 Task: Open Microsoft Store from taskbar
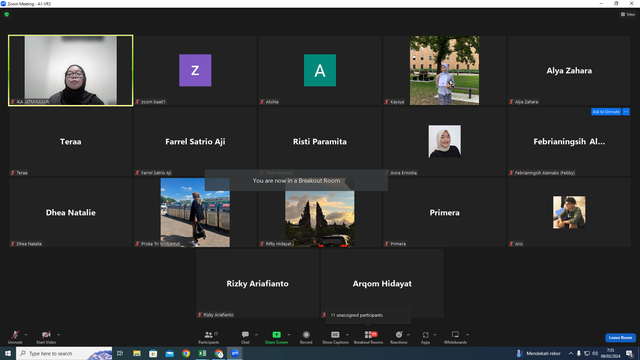[x=153, y=353]
